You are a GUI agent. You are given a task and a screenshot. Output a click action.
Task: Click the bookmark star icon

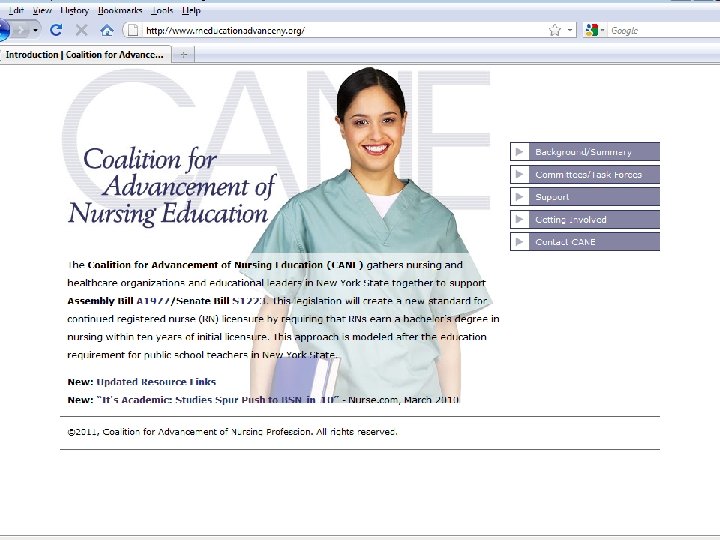click(555, 30)
